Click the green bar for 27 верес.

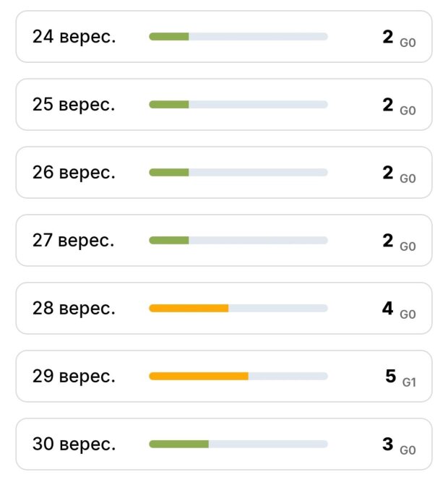pyautogui.click(x=169, y=241)
